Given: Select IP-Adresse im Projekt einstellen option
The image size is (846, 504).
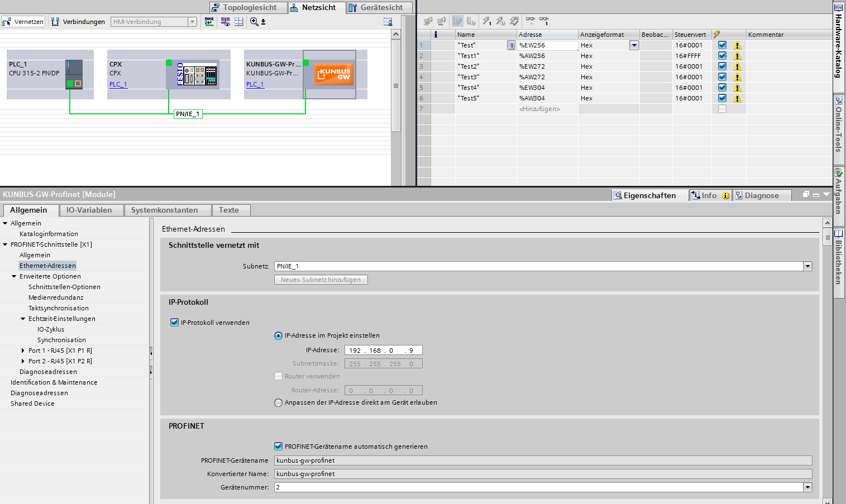Looking at the screenshot, I should 278,335.
